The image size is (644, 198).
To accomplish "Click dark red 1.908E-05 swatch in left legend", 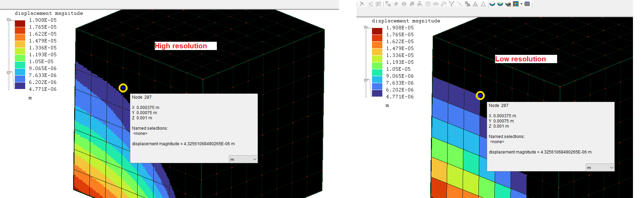I will click(20, 23).
